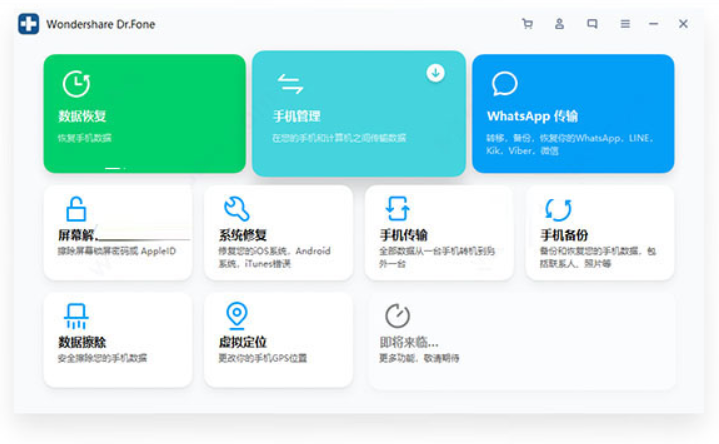Click the shredder icon for 数据擦除
719x444 pixels.
pyautogui.click(x=76, y=316)
